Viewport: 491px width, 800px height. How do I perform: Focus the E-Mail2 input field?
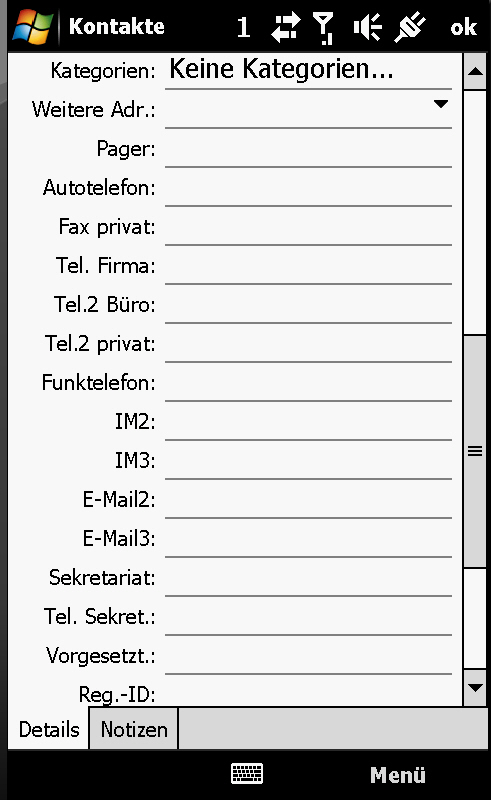pos(308,499)
